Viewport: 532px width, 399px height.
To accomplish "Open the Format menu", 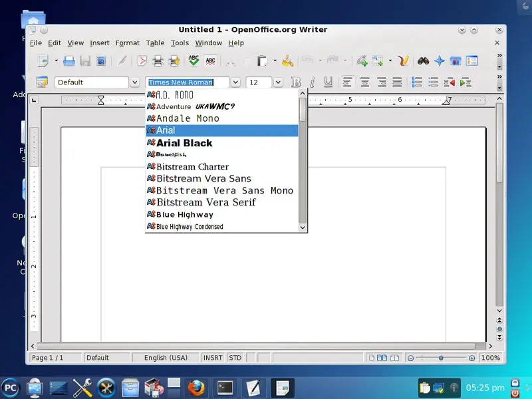I will click(x=127, y=43).
